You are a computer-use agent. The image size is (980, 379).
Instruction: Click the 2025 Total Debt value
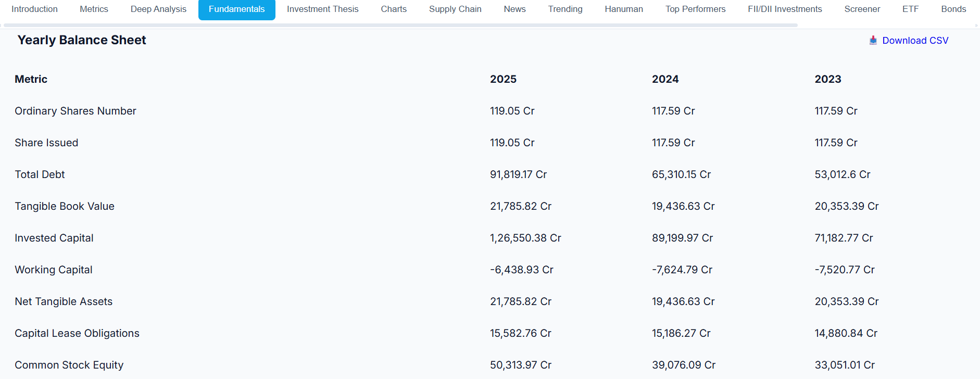[518, 175]
